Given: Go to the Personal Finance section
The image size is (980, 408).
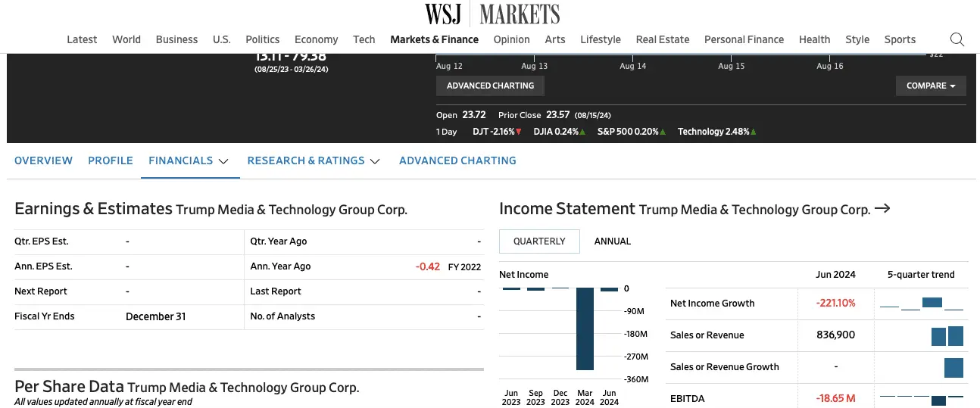Looking at the screenshot, I should point(744,39).
